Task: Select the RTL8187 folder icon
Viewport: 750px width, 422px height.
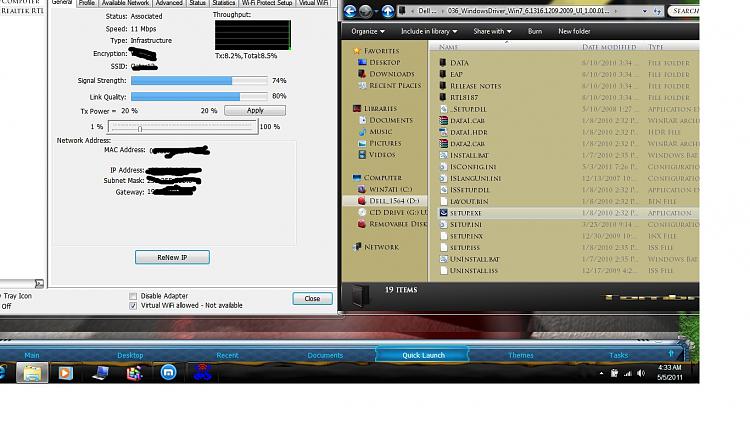Action: point(443,97)
